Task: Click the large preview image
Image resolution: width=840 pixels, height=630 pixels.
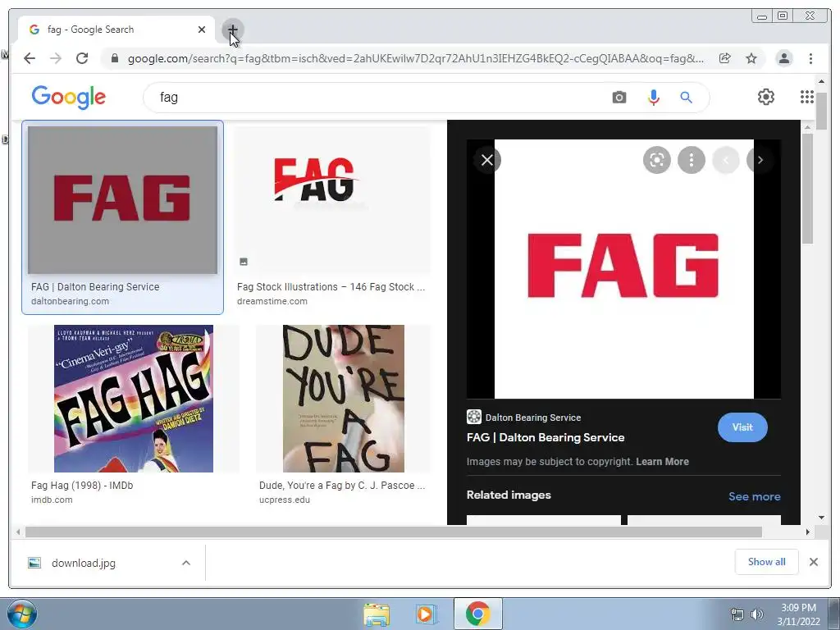Action: (x=623, y=269)
